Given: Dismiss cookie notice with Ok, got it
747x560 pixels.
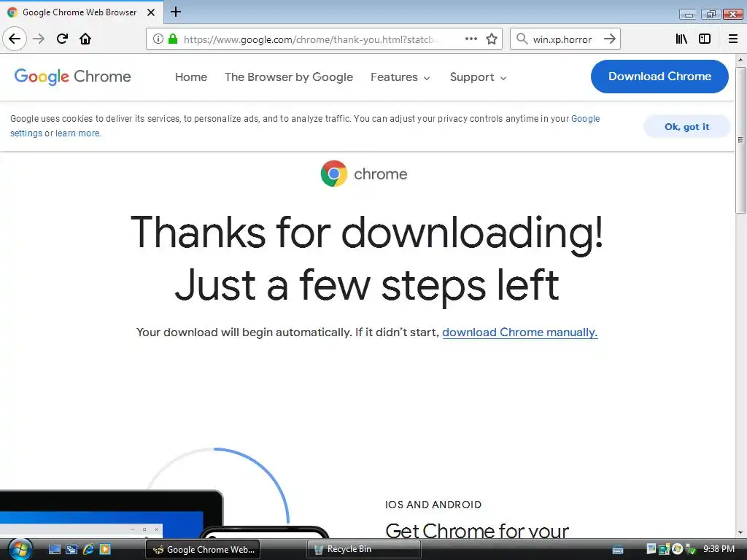Looking at the screenshot, I should (686, 127).
